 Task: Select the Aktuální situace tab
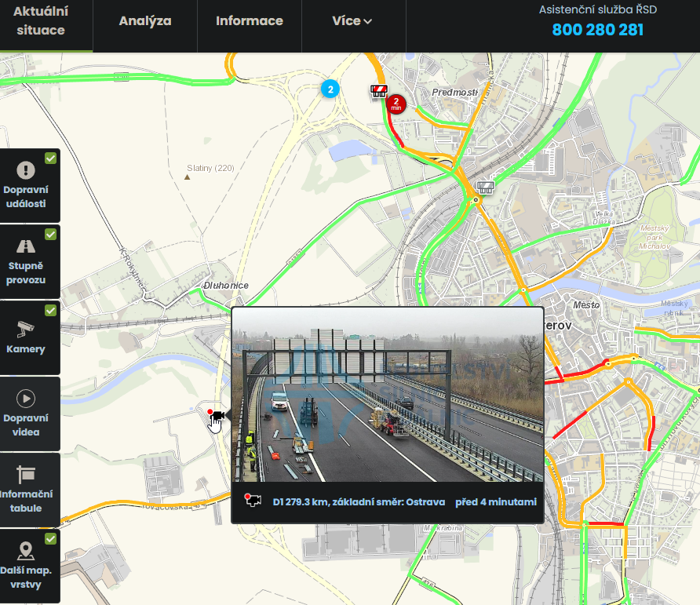click(40, 21)
